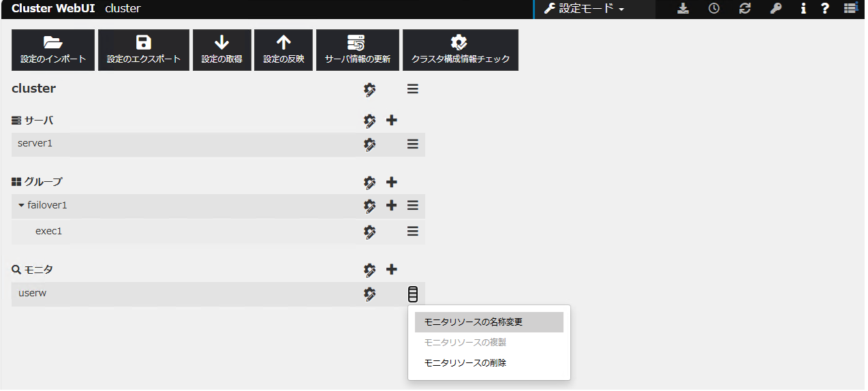Add a new monitor with plus icon
This screenshot has width=868, height=391.
pyautogui.click(x=392, y=270)
